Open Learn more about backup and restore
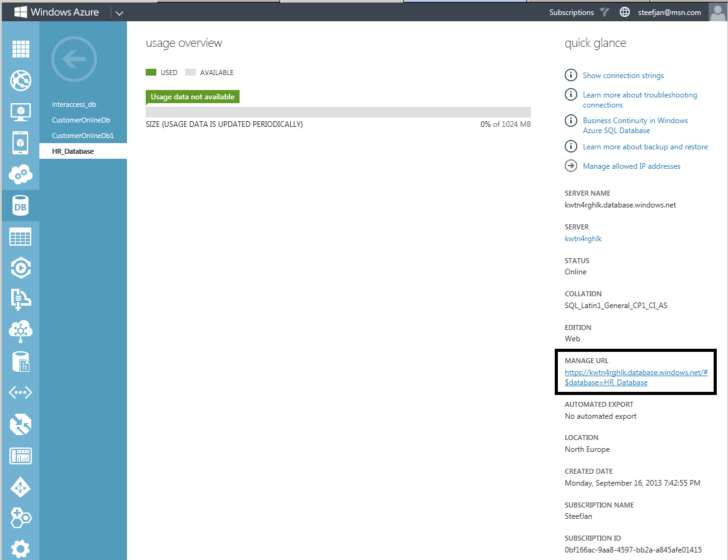This screenshot has width=728, height=560. 645,147
